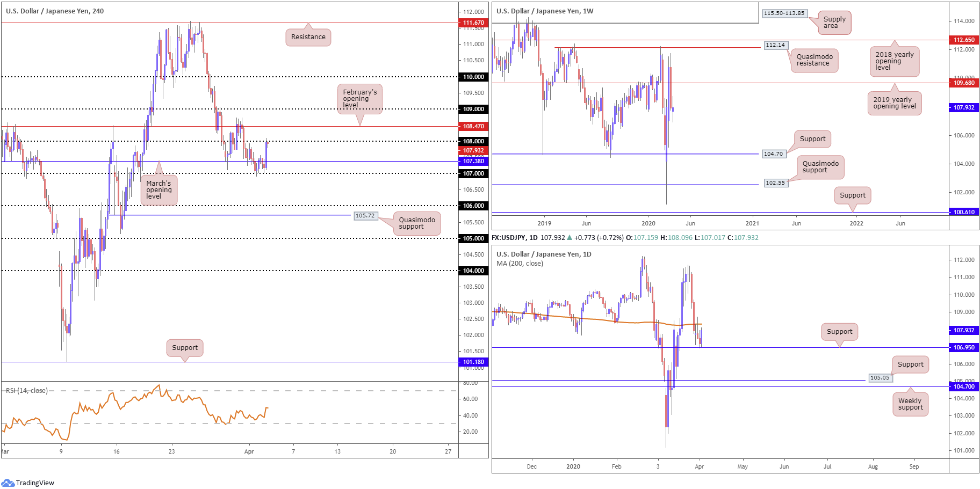Select the black 108.000 price label
The width and height of the screenshot is (980, 489).
click(473, 141)
